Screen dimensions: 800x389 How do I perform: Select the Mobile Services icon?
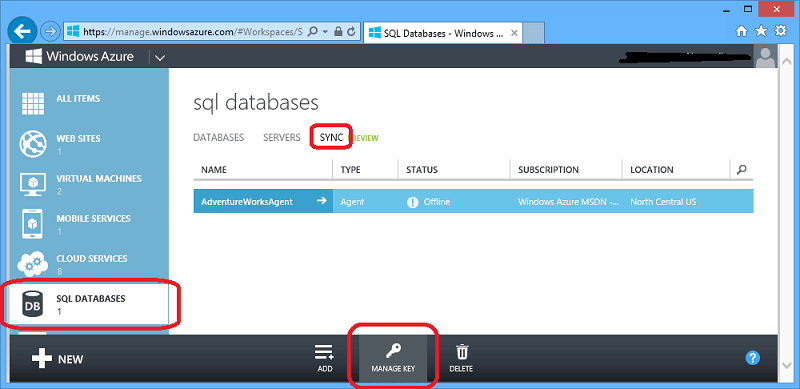(33, 224)
